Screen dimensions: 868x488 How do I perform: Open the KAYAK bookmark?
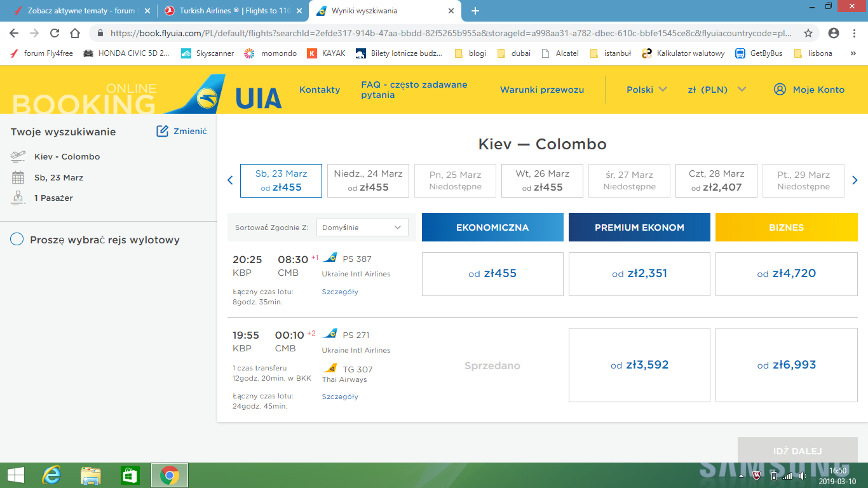(326, 53)
